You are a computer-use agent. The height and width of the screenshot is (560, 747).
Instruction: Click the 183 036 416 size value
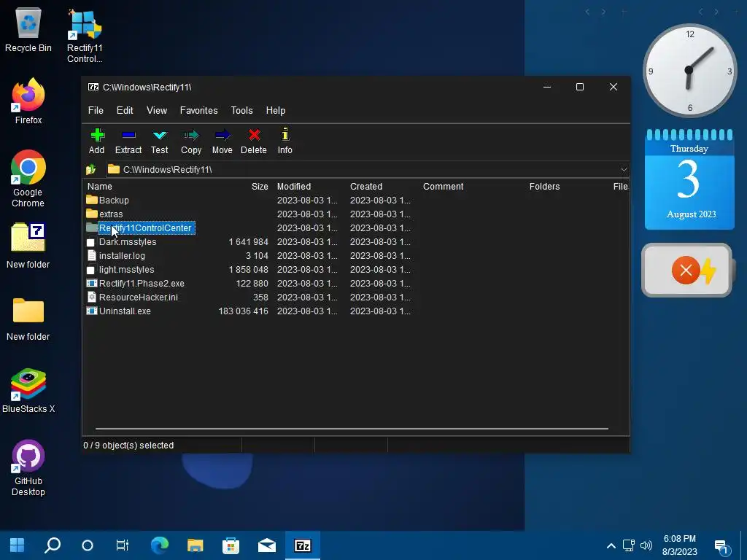pos(243,311)
